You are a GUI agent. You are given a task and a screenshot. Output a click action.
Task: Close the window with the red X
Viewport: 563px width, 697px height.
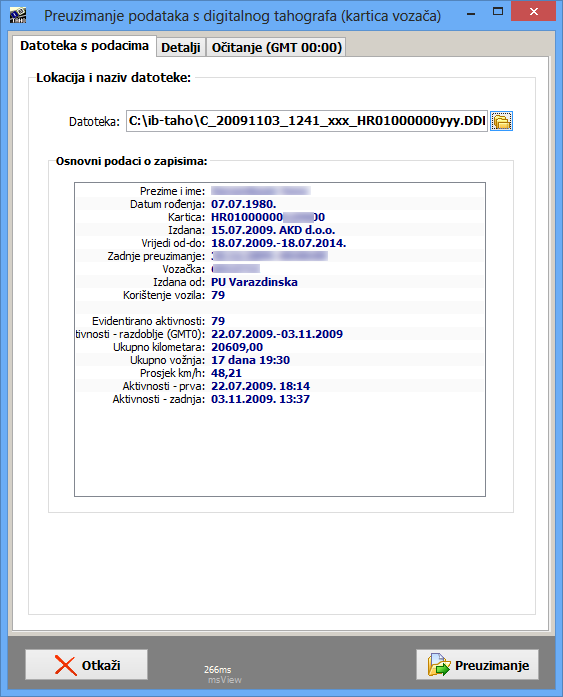tap(534, 12)
